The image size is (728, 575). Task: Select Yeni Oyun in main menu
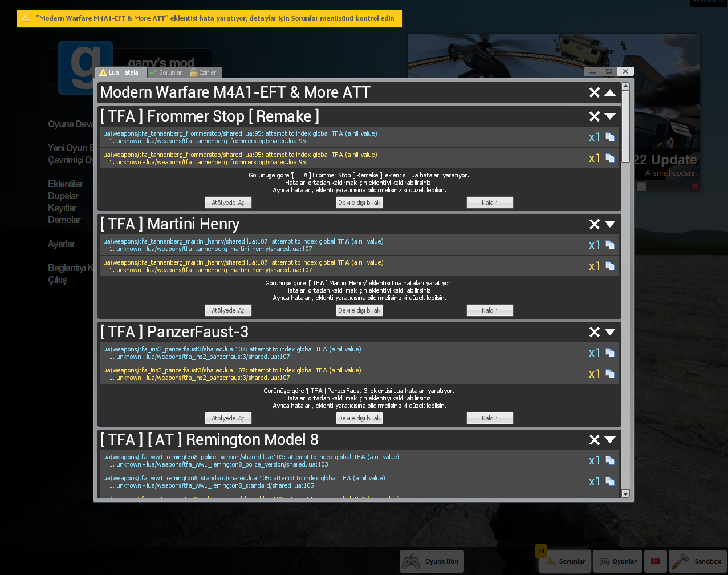pos(71,148)
